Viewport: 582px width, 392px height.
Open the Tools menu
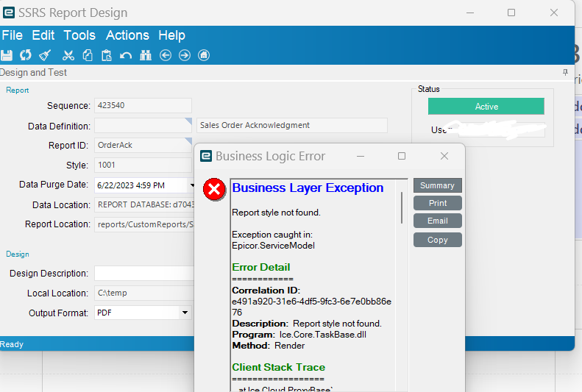coord(79,35)
